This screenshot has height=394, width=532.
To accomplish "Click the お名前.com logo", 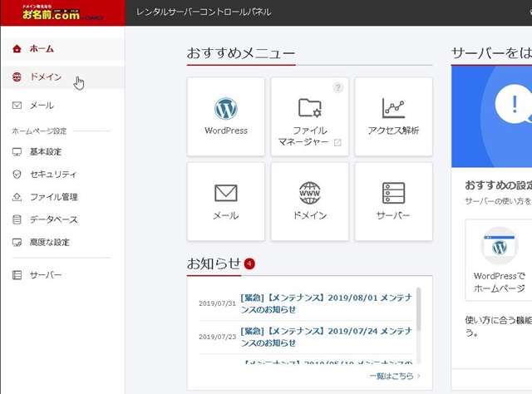I will [x=50, y=13].
